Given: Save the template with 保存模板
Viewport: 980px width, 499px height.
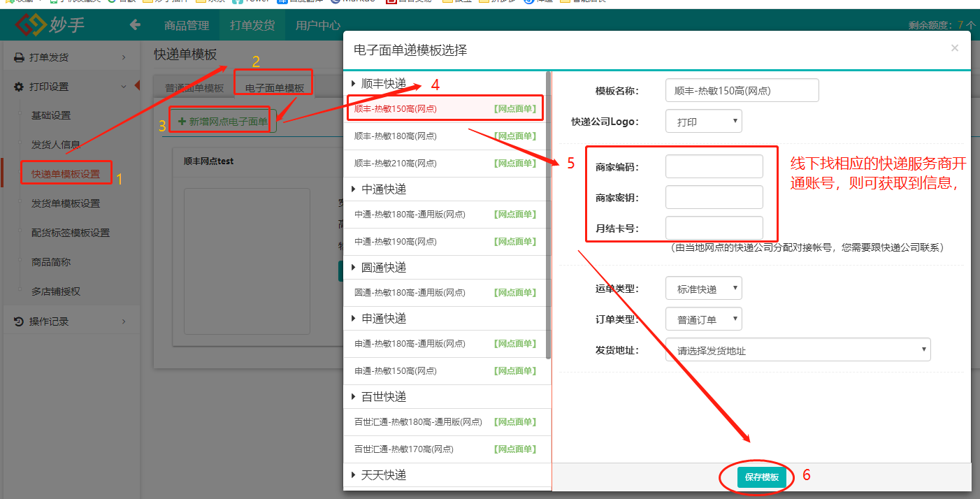Looking at the screenshot, I should pos(762,477).
